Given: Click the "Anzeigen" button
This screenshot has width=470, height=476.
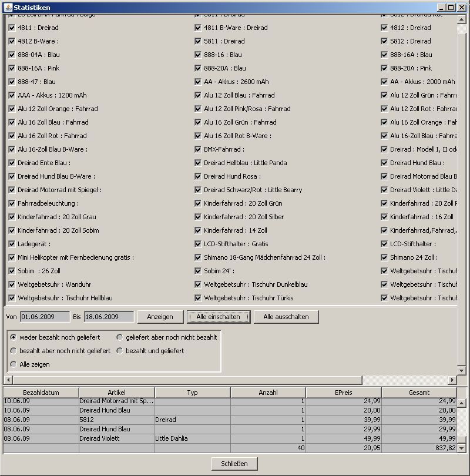Looking at the screenshot, I should (160, 317).
